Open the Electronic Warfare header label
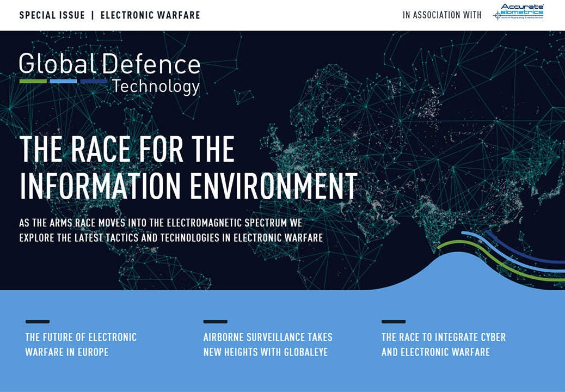Viewport: 565px width, 392px height. coord(150,15)
